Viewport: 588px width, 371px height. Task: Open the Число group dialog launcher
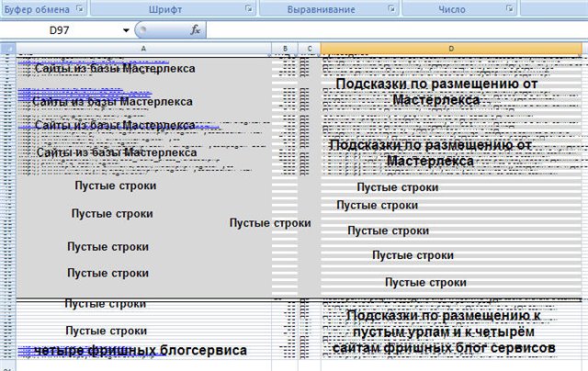click(x=509, y=8)
